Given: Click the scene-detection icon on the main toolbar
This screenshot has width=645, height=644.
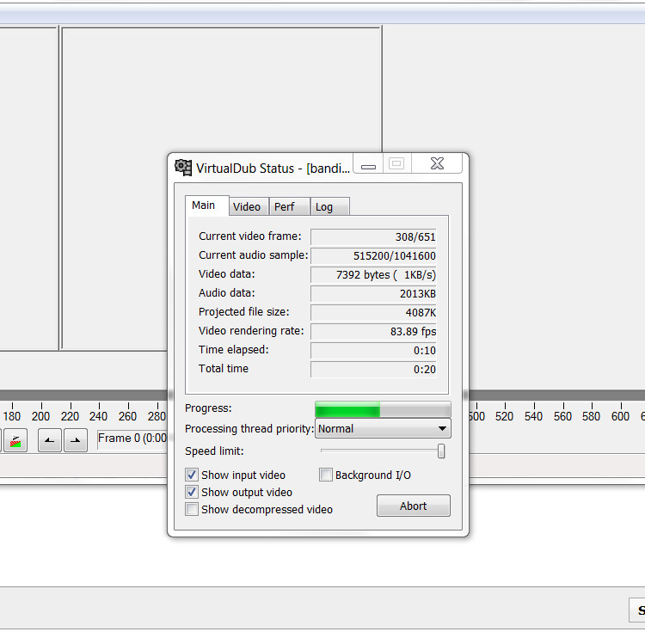Looking at the screenshot, I should pos(15,440).
